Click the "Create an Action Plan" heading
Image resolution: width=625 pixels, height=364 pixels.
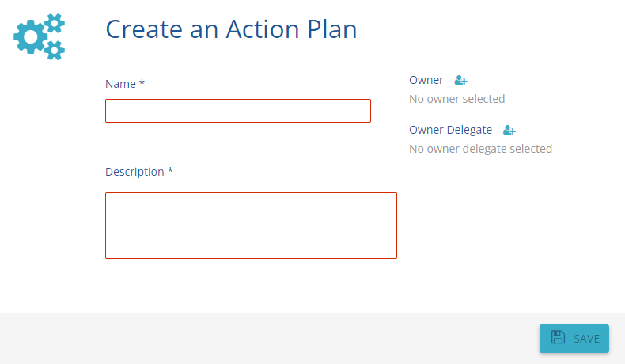click(231, 29)
